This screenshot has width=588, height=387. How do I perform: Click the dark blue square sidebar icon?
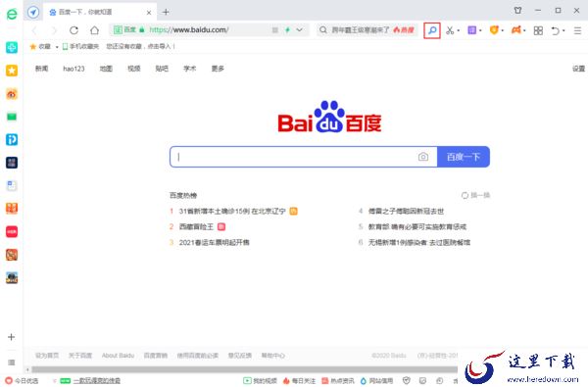[12, 163]
